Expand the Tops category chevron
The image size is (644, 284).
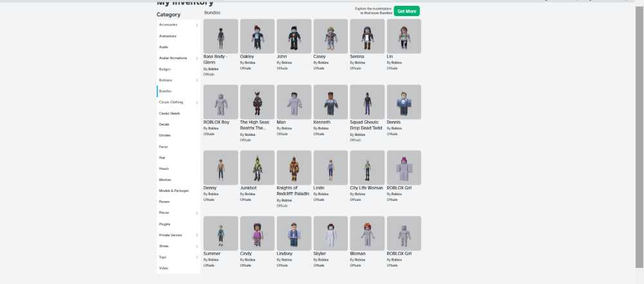coord(196,258)
